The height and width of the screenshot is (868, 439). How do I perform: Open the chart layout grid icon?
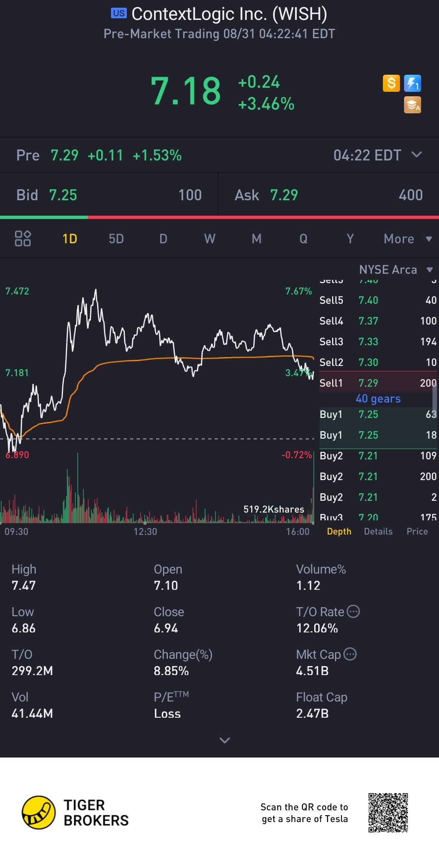click(23, 238)
